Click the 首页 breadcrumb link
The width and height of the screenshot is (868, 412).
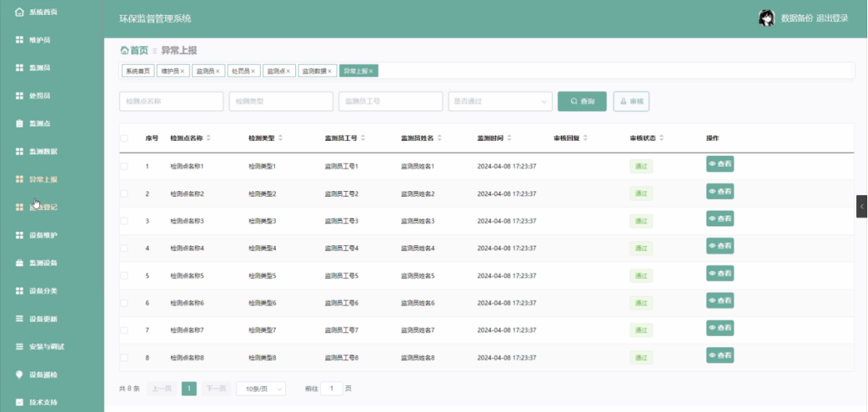tap(139, 50)
